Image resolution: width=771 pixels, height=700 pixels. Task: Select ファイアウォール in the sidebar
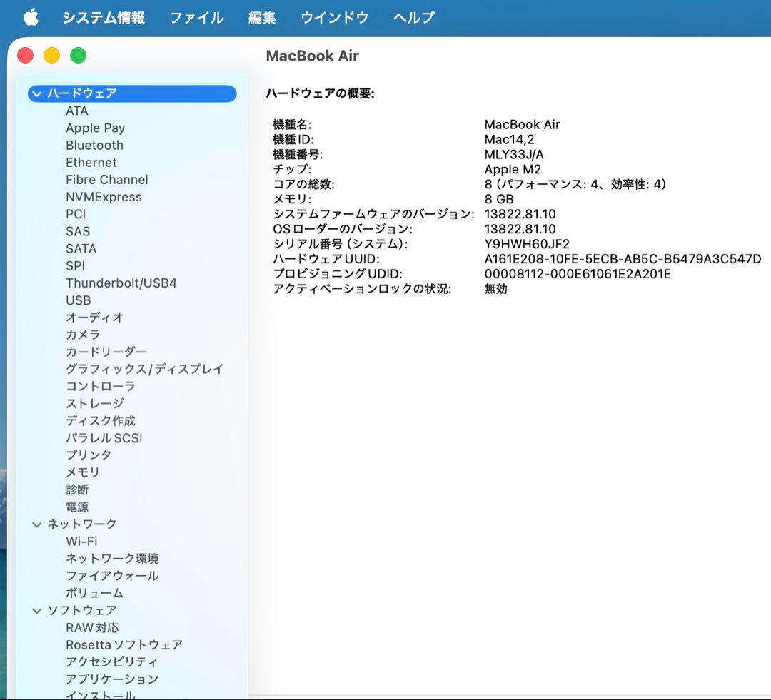pos(112,576)
